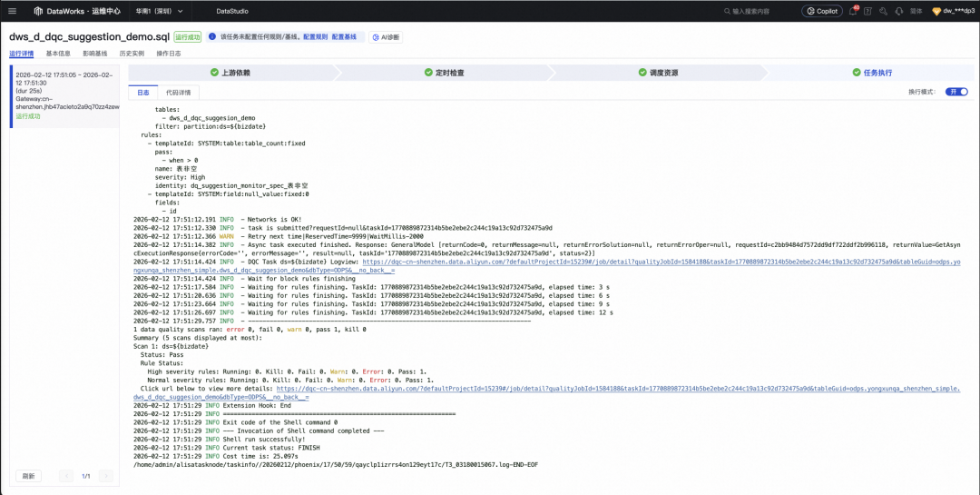The image size is (980, 495).
Task: Click the wrench tools icon in header
Action: [883, 11]
